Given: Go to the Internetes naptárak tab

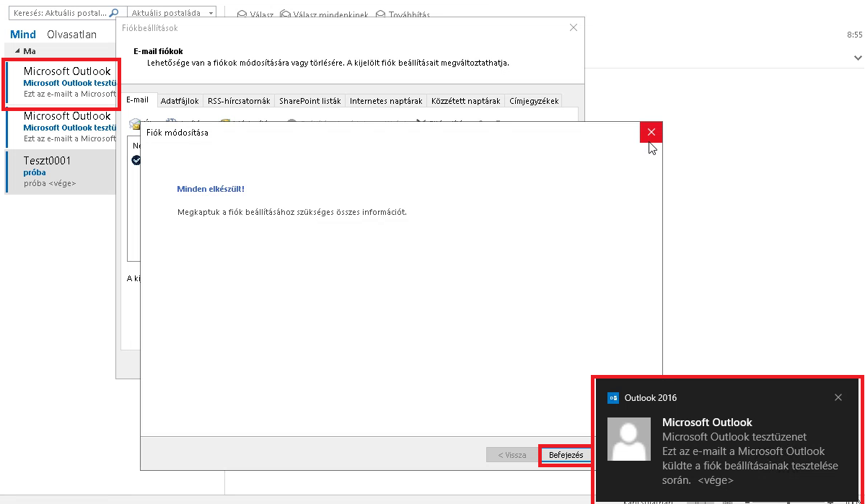Looking at the screenshot, I should [386, 101].
